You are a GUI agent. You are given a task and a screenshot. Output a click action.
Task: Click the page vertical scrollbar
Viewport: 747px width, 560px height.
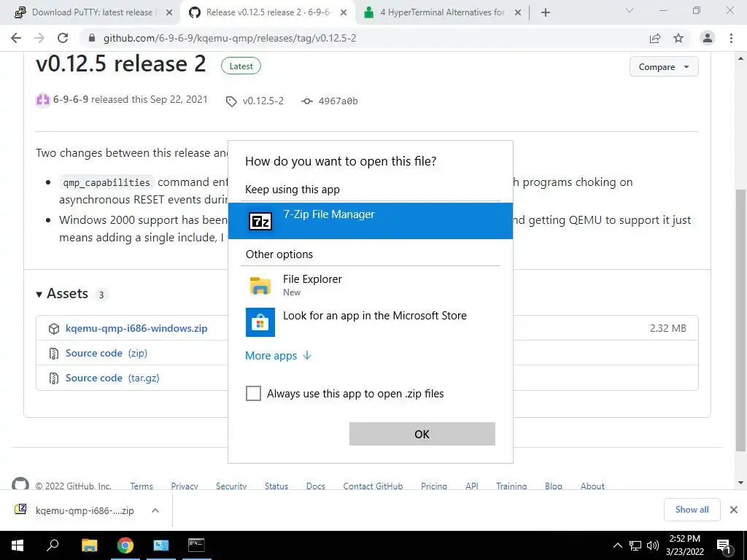[x=741, y=320]
